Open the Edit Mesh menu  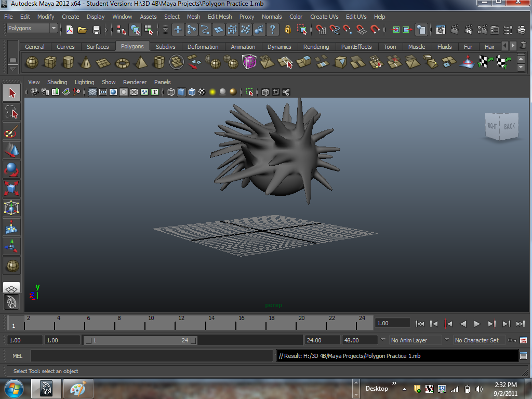[220, 17]
